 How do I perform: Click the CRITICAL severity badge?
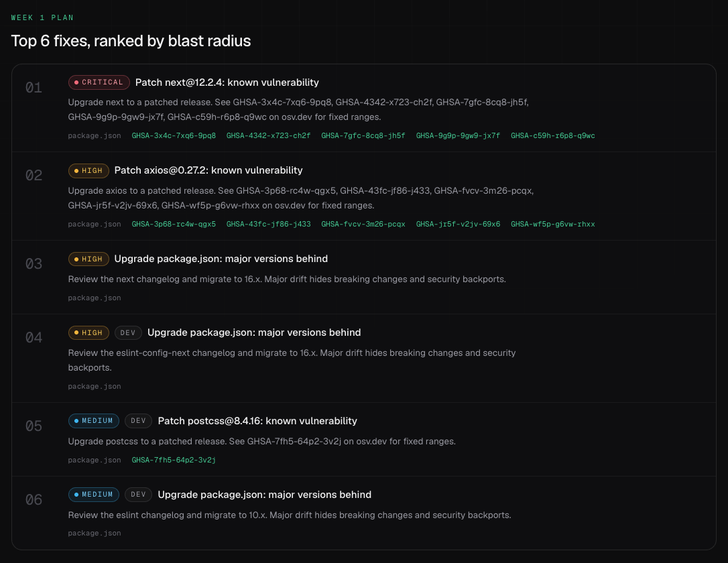point(99,82)
